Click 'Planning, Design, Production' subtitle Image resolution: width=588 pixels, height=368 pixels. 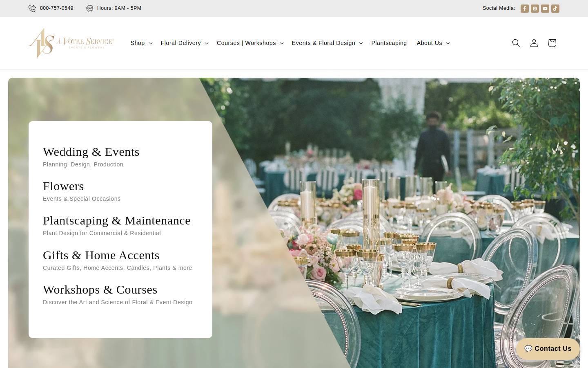click(x=83, y=164)
